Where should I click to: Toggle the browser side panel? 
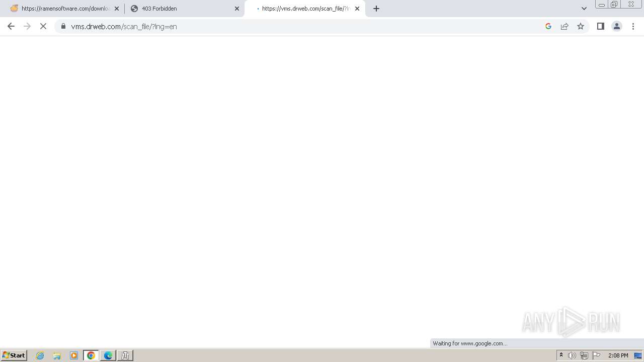pyautogui.click(x=601, y=26)
